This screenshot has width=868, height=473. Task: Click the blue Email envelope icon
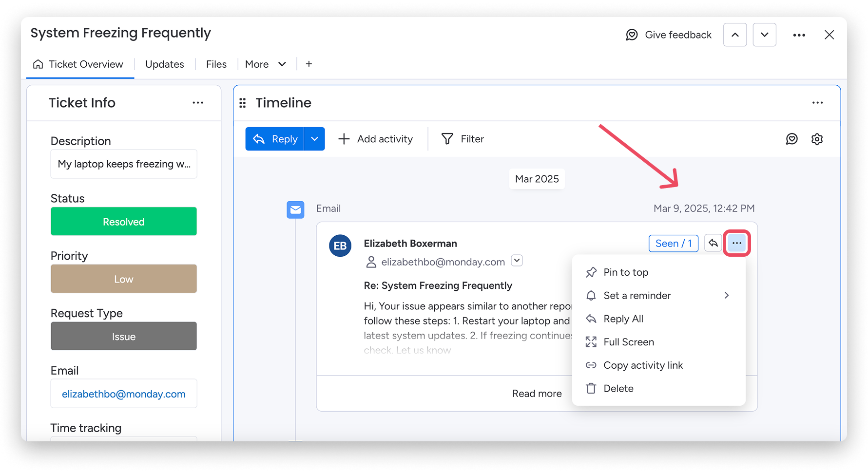(x=295, y=210)
